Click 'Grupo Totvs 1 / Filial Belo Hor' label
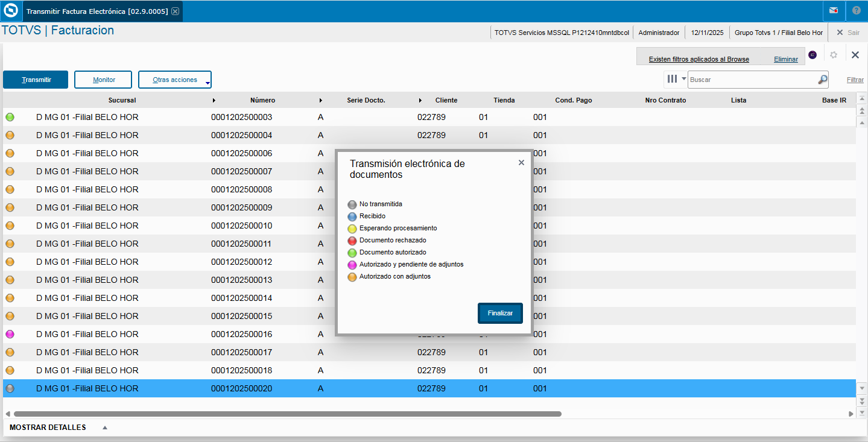The image size is (868, 442). point(779,33)
